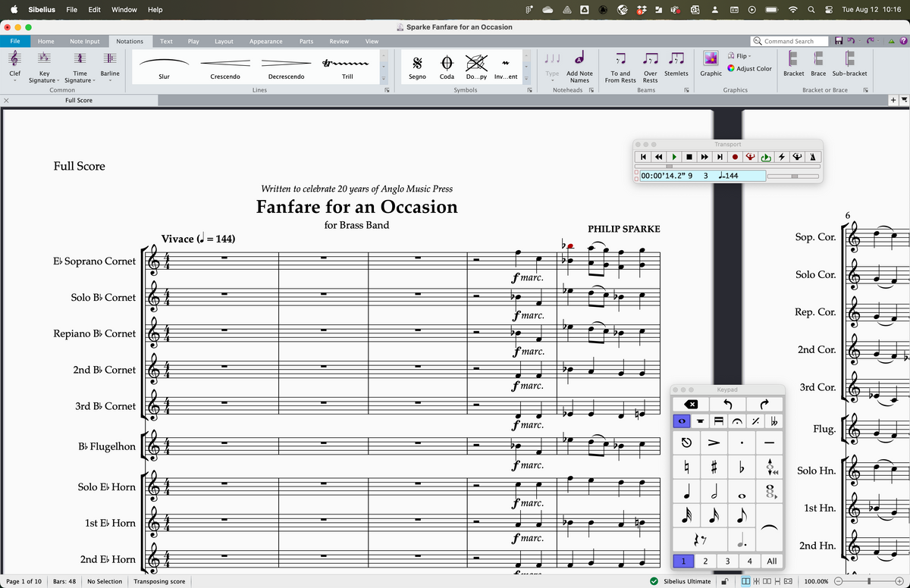Toggle Keypad All voices button
910x588 pixels.
click(x=772, y=561)
